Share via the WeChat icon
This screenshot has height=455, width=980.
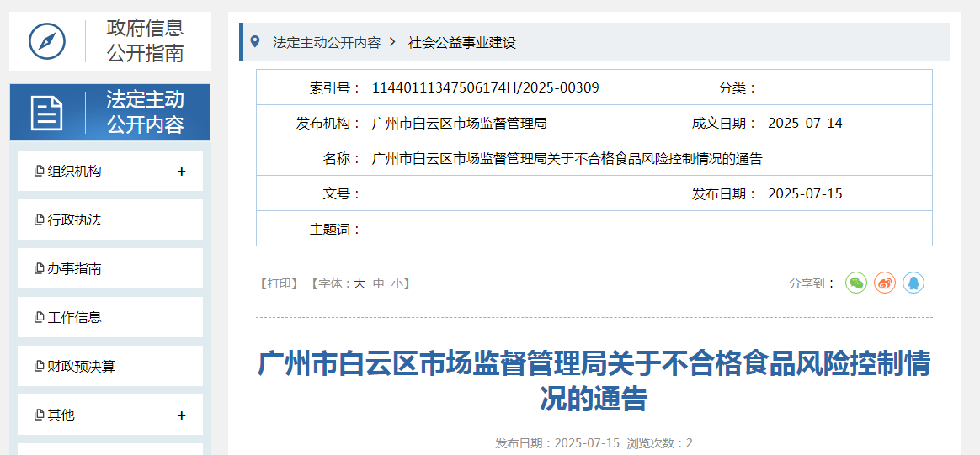[x=856, y=283]
